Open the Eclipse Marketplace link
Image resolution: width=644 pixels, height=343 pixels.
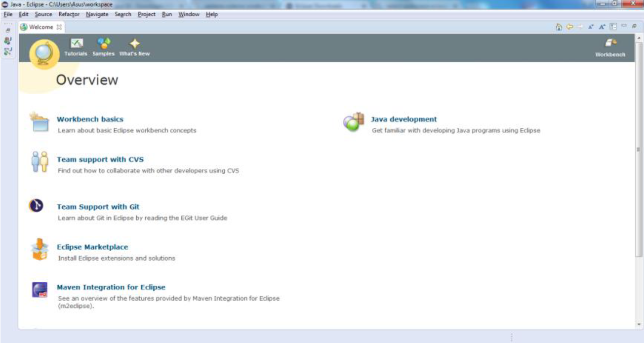[x=92, y=247]
